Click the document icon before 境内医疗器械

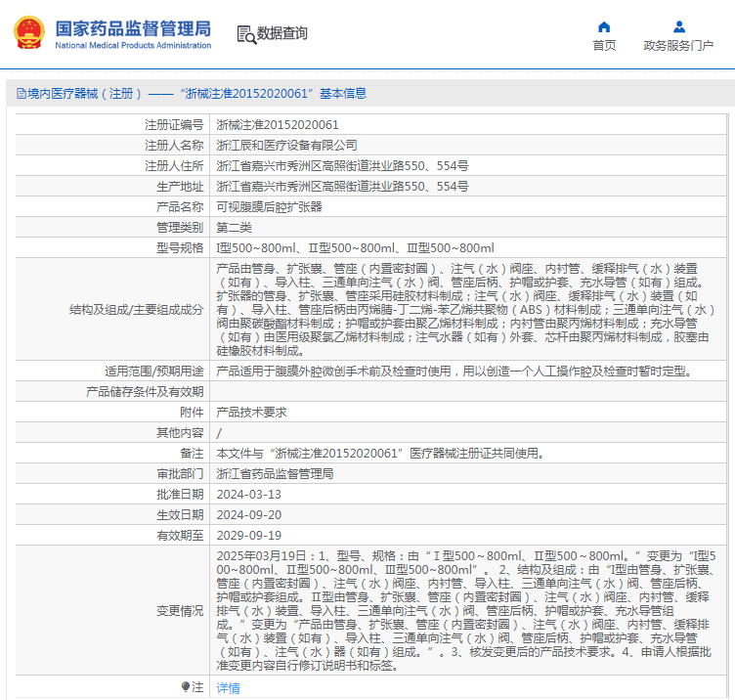pyautogui.click(x=22, y=93)
